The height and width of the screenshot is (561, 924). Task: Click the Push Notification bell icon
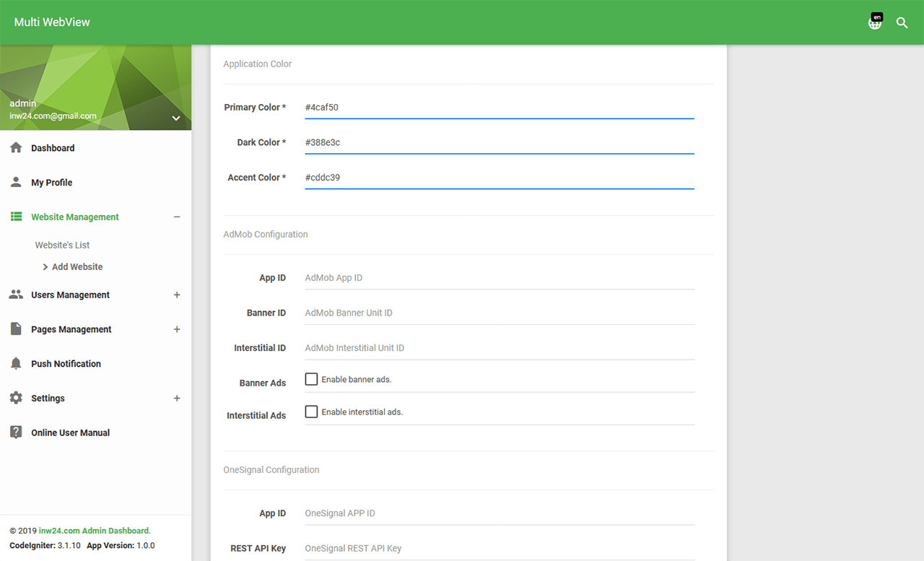(16, 364)
